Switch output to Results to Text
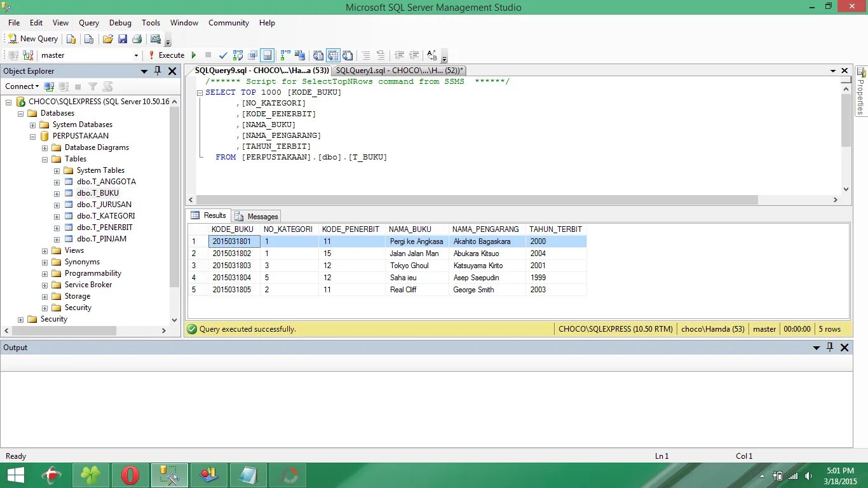Image resolution: width=868 pixels, height=488 pixels. 318,55
